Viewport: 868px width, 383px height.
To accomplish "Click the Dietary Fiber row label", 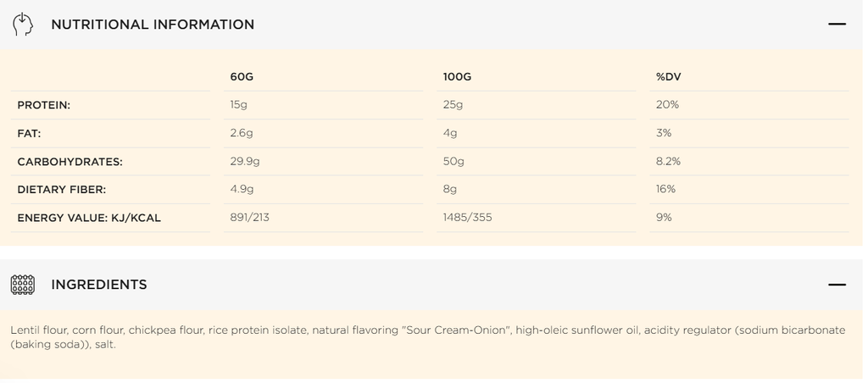I will pos(62,189).
